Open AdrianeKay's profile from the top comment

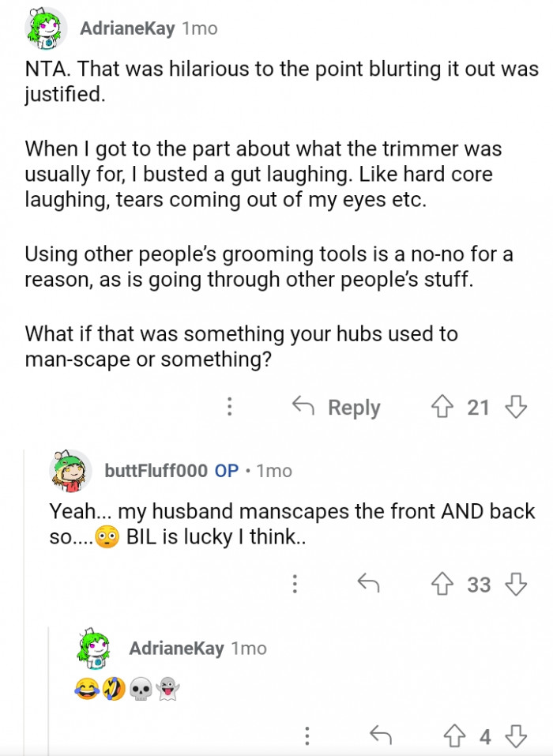tap(127, 28)
